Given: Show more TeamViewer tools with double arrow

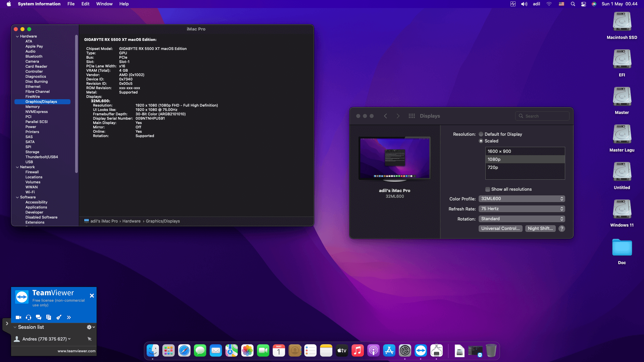Looking at the screenshot, I should pos(69,317).
